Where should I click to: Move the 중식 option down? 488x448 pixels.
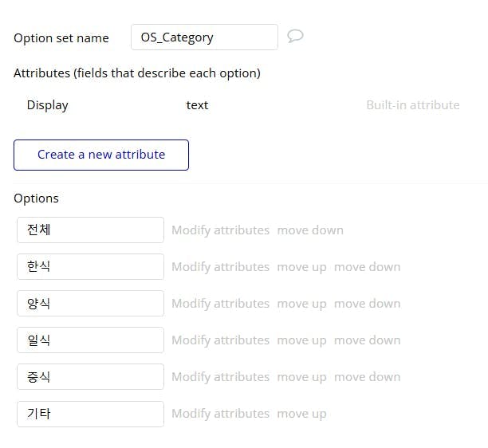367,377
